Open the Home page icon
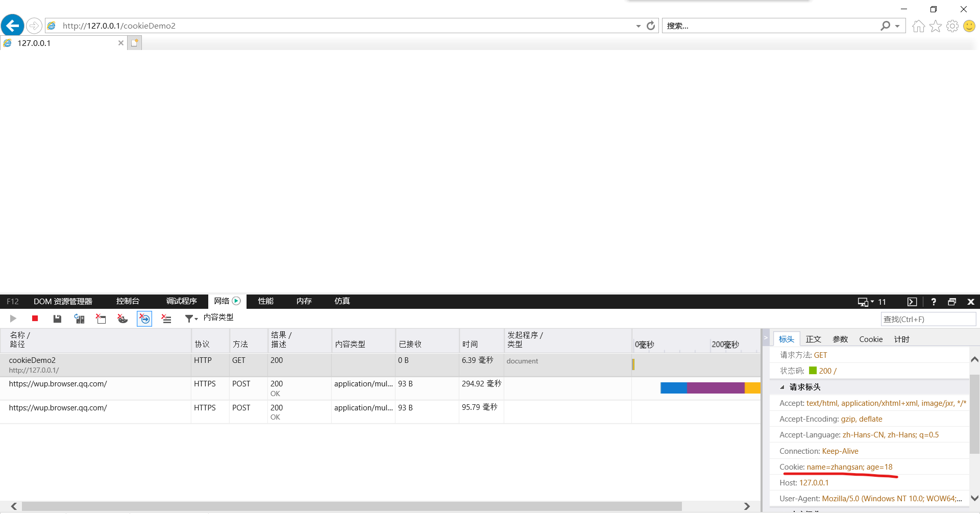The image size is (980, 514). click(x=918, y=26)
